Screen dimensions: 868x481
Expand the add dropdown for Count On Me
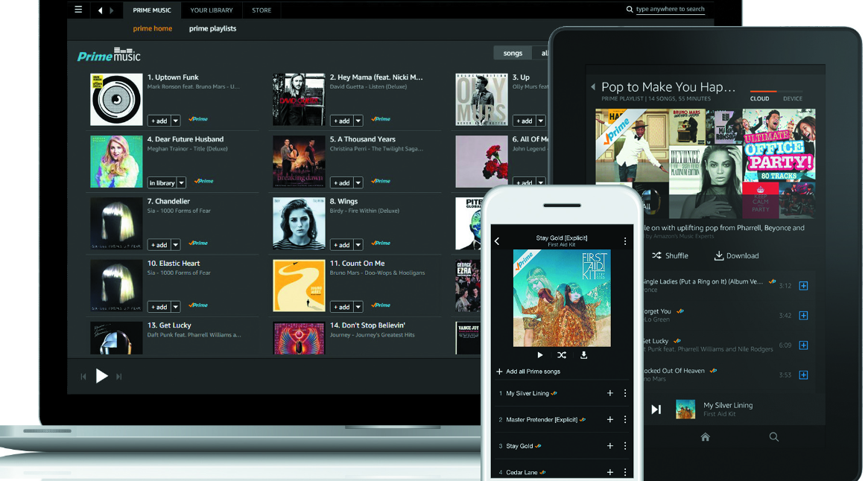358,307
